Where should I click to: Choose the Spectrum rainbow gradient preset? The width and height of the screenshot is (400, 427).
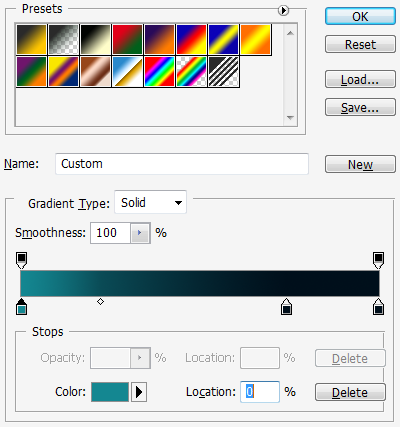[x=159, y=72]
